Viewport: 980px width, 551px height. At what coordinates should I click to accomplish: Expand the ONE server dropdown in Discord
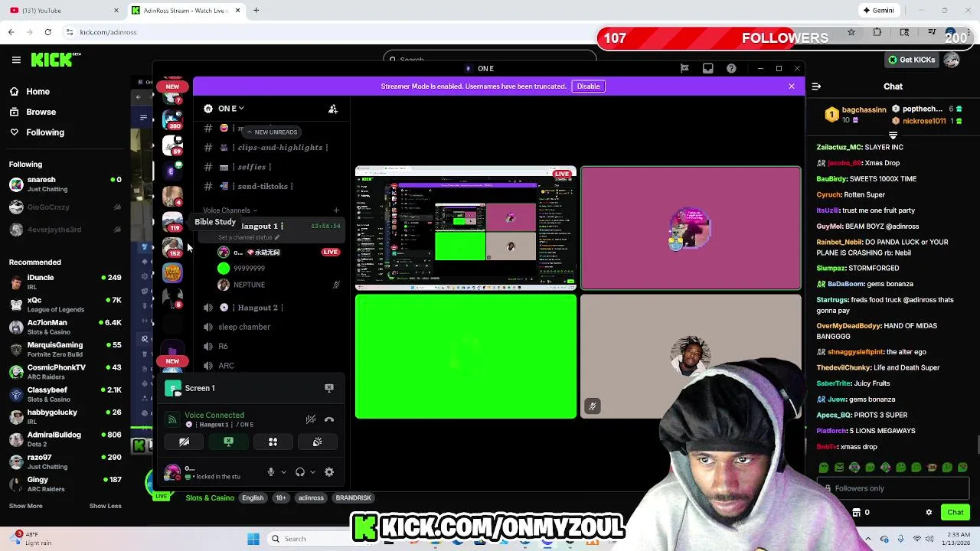click(230, 109)
